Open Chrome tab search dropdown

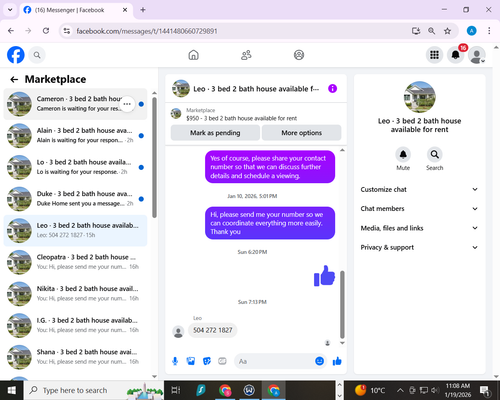click(10, 10)
